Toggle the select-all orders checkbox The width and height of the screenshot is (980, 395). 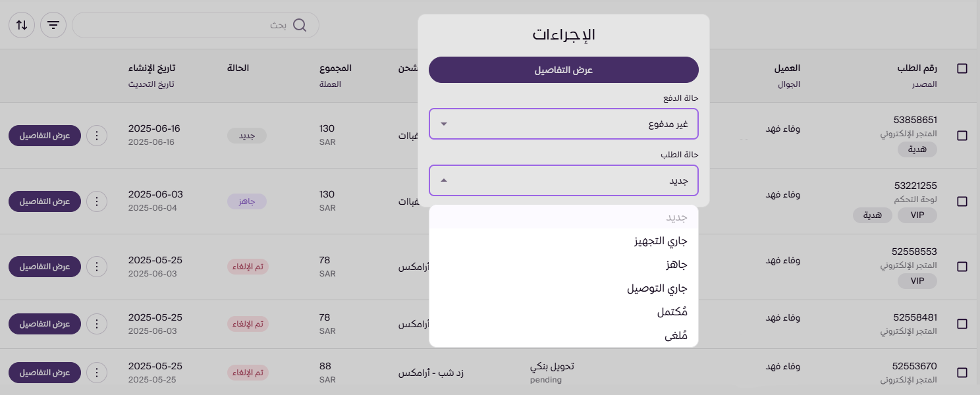[x=962, y=68]
